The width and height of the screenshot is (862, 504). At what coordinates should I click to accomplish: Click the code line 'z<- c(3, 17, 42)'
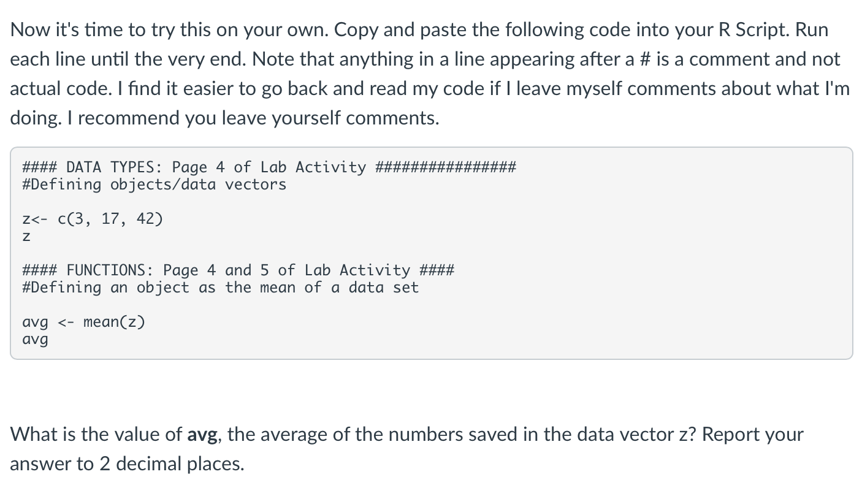[x=93, y=219]
